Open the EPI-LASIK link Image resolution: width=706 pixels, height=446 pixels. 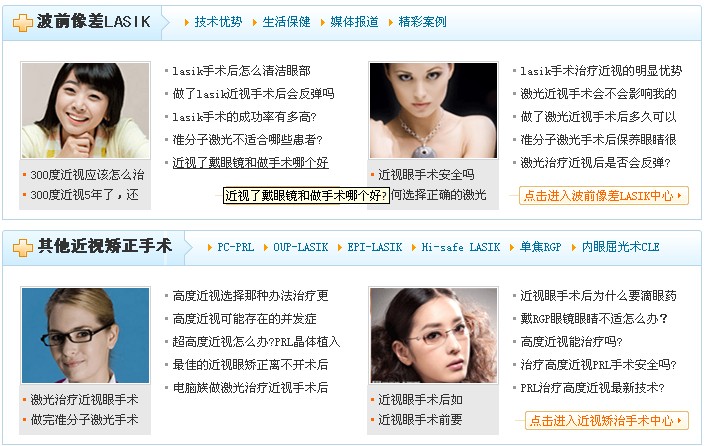point(375,247)
